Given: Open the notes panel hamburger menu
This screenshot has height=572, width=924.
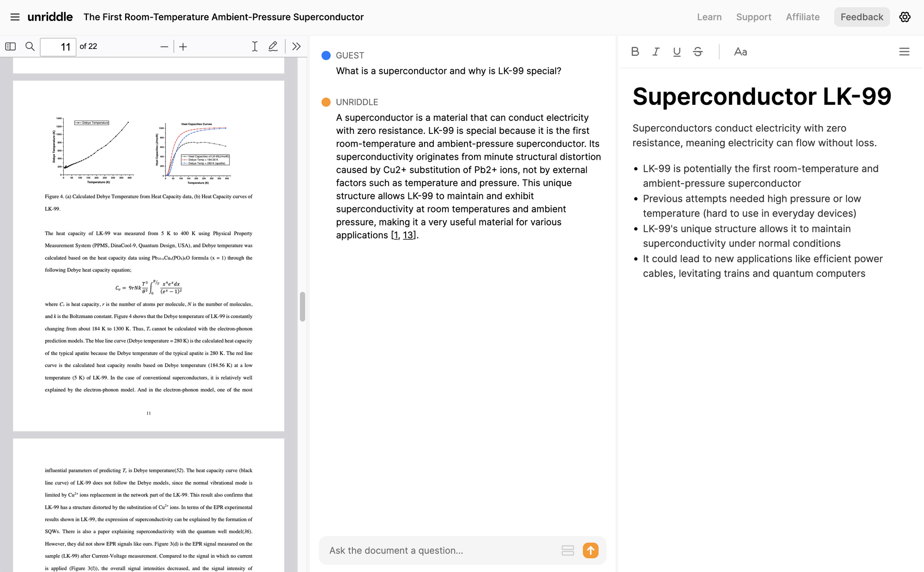Looking at the screenshot, I should (x=904, y=52).
